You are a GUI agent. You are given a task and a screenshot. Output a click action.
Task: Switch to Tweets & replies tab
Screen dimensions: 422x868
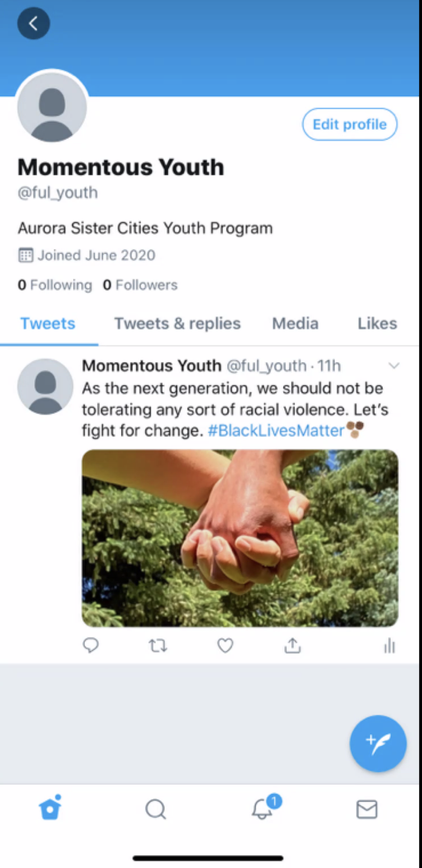(178, 323)
